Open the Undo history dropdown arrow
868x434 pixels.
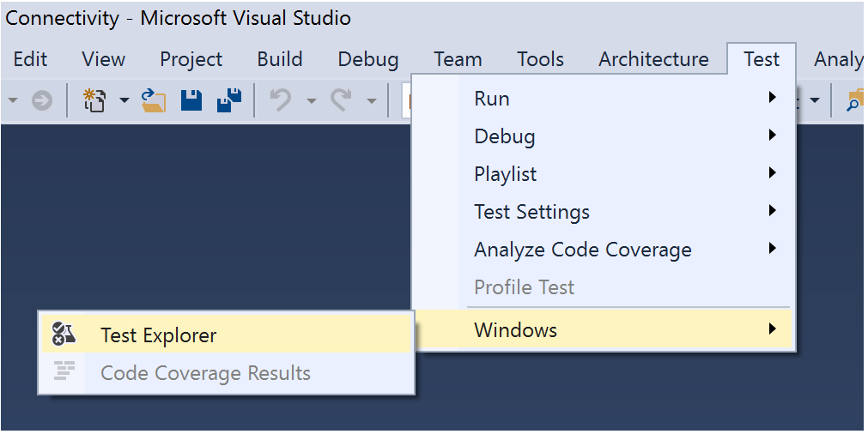tap(311, 100)
